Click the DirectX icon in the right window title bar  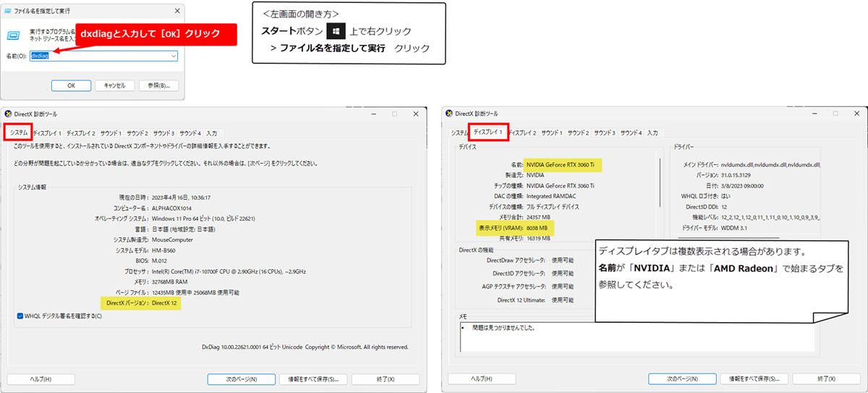450,114
